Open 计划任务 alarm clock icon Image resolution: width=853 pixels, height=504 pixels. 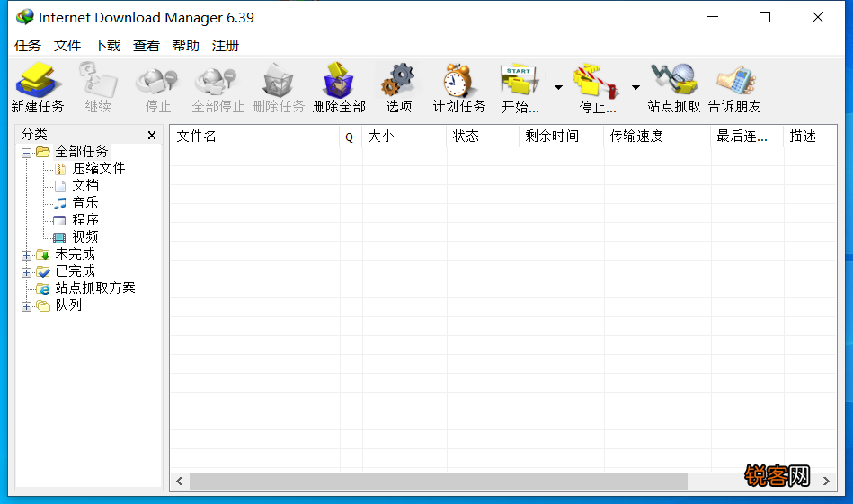pos(458,80)
